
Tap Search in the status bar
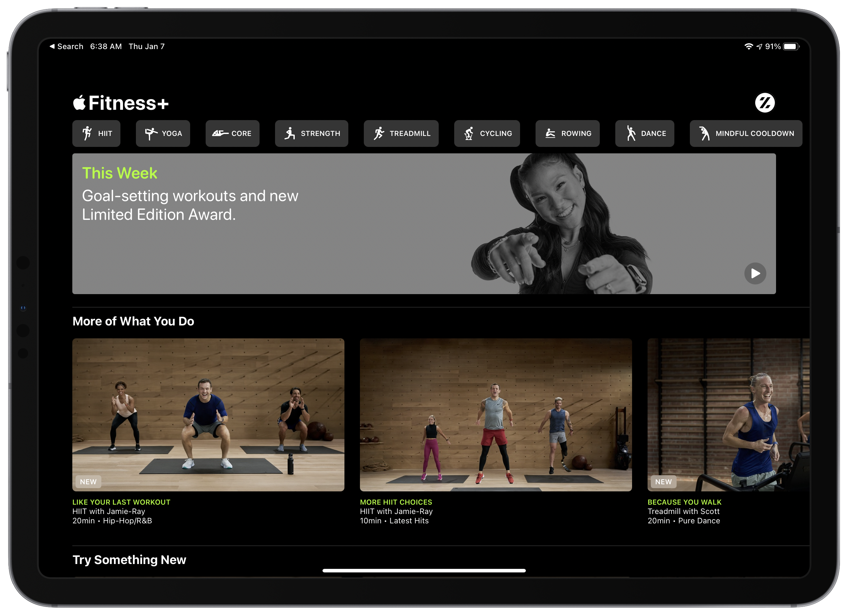click(x=70, y=46)
